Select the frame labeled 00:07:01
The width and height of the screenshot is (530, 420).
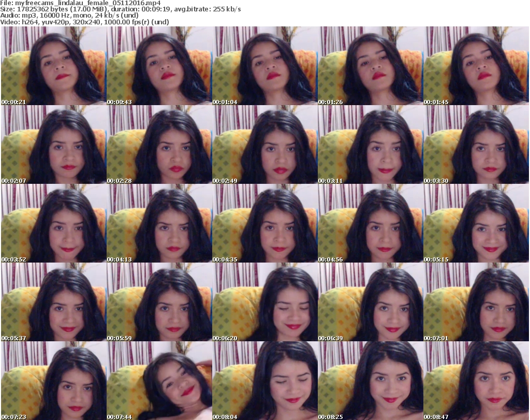(x=476, y=303)
